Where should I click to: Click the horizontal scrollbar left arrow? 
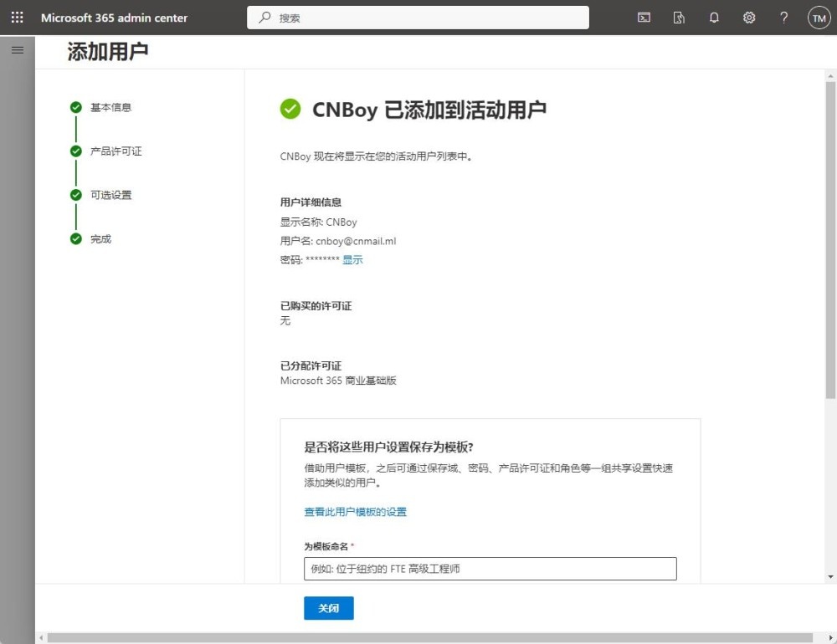[41, 638]
